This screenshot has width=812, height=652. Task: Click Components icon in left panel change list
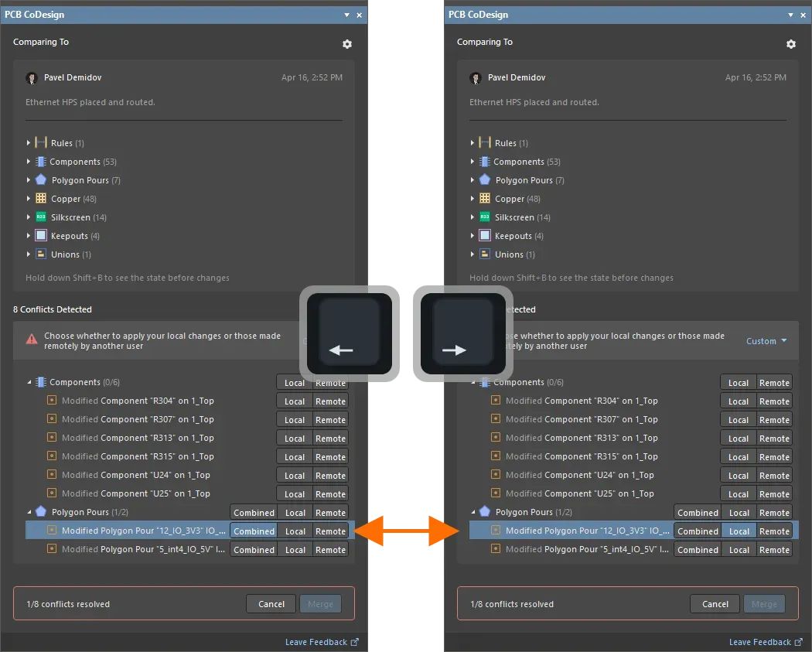pyautogui.click(x=41, y=162)
